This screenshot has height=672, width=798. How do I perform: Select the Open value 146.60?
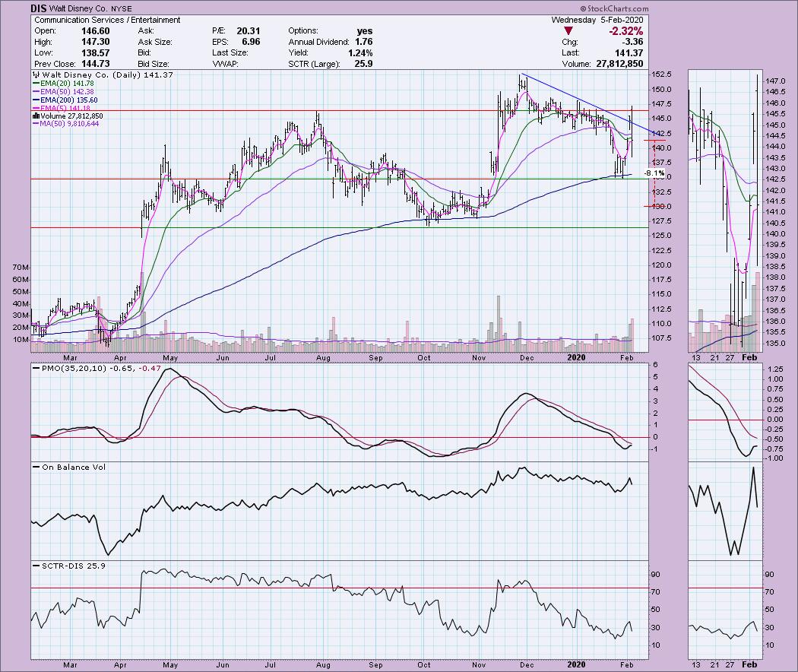95,31
